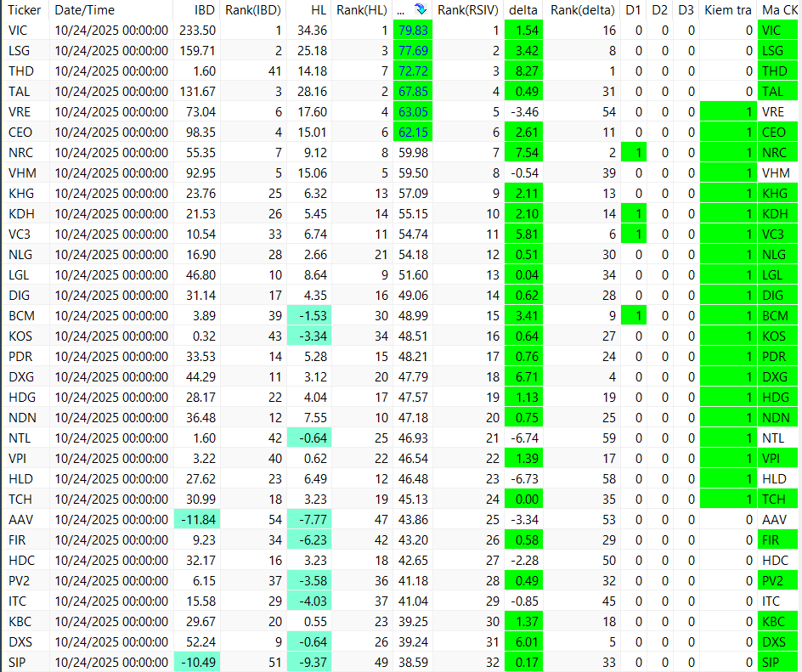Select the THD ticker cell
Image resolution: width=802 pixels, height=672 pixels.
[x=26, y=71]
